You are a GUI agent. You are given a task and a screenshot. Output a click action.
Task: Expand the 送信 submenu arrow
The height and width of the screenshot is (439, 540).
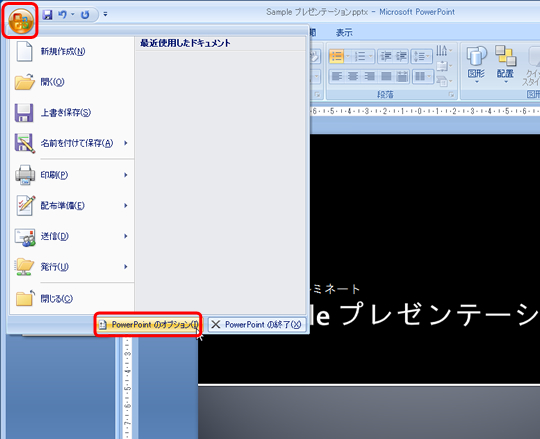126,236
